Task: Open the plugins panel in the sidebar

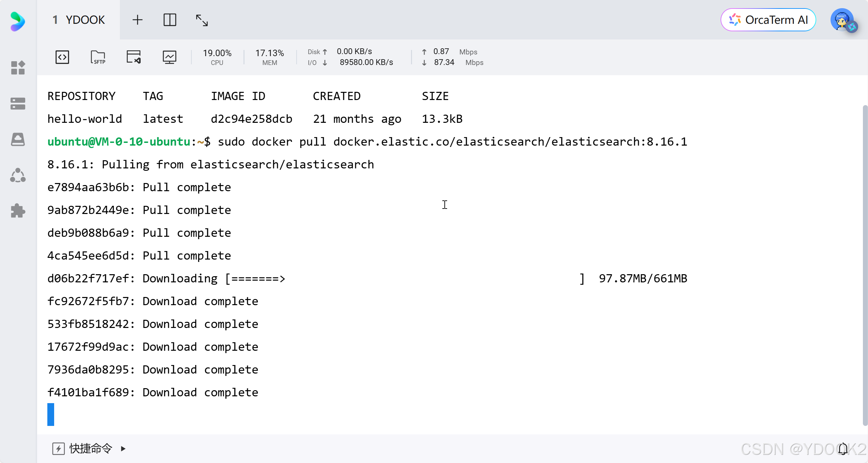Action: [18, 211]
